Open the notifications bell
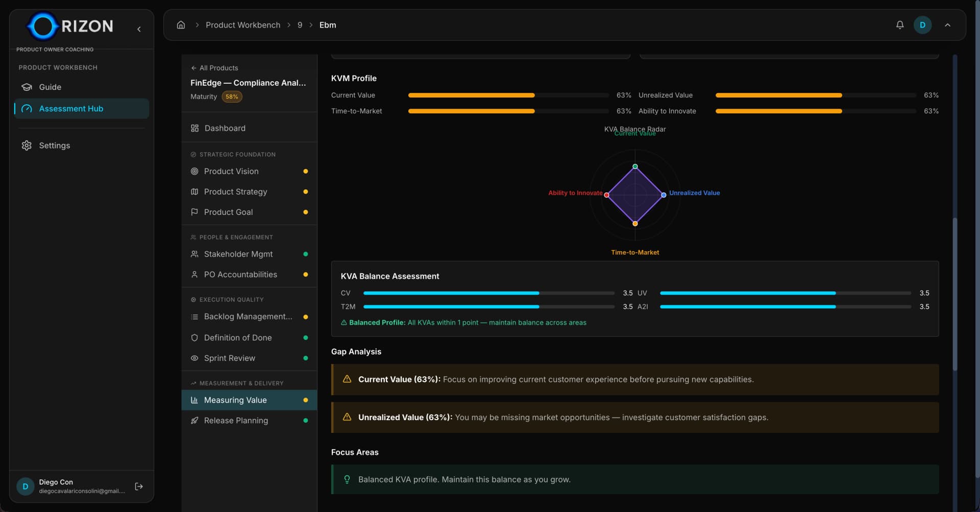 899,25
